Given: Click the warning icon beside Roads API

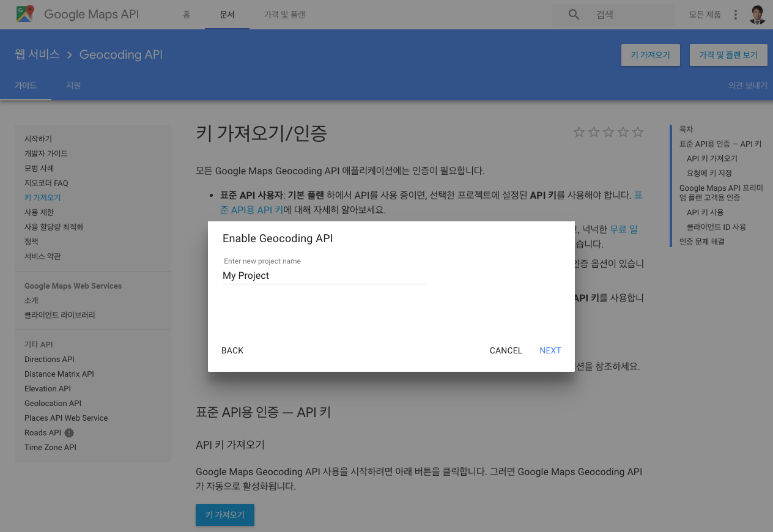Looking at the screenshot, I should [69, 433].
